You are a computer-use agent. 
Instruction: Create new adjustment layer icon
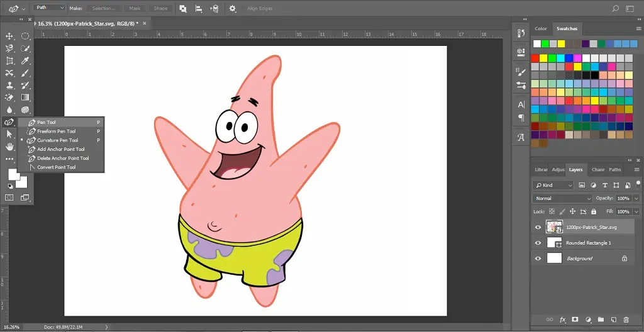(x=588, y=319)
